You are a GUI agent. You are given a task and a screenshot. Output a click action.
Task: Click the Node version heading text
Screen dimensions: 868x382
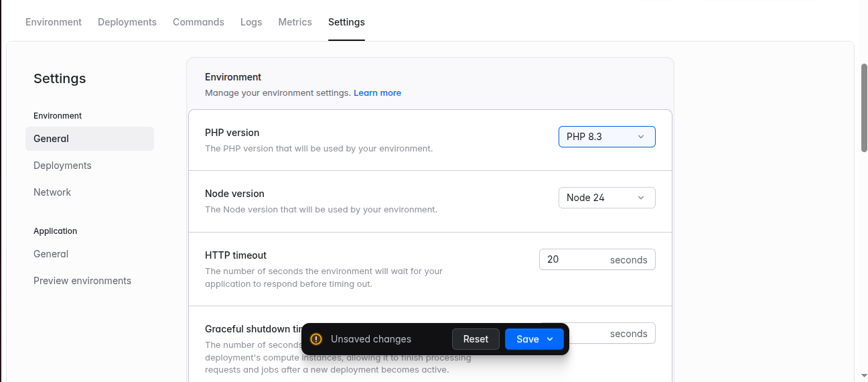(x=234, y=194)
